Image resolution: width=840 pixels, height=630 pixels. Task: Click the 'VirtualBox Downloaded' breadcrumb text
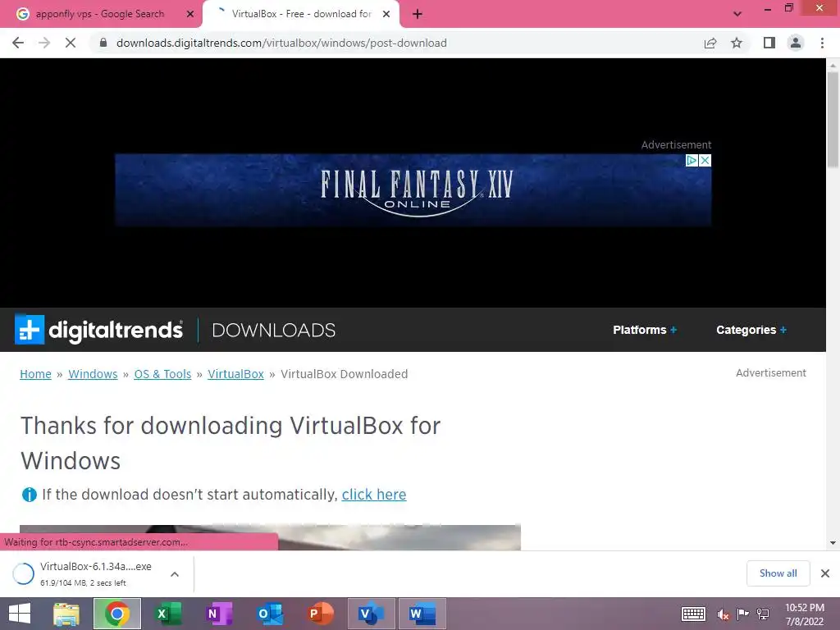(344, 374)
